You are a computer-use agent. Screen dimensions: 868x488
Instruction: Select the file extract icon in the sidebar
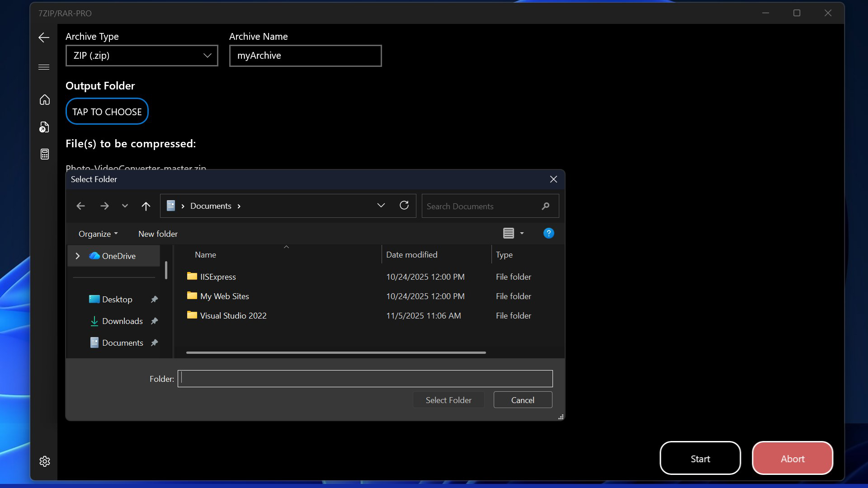(44, 127)
